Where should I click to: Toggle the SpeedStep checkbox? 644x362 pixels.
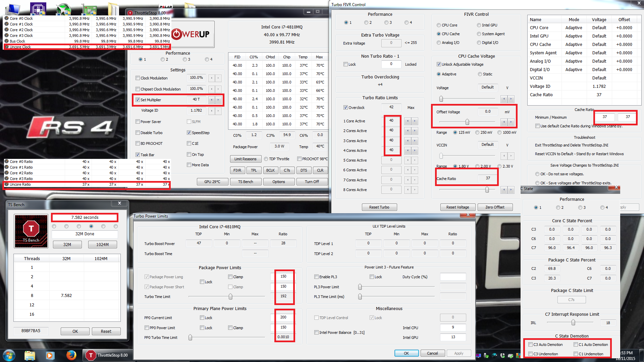[x=189, y=133]
